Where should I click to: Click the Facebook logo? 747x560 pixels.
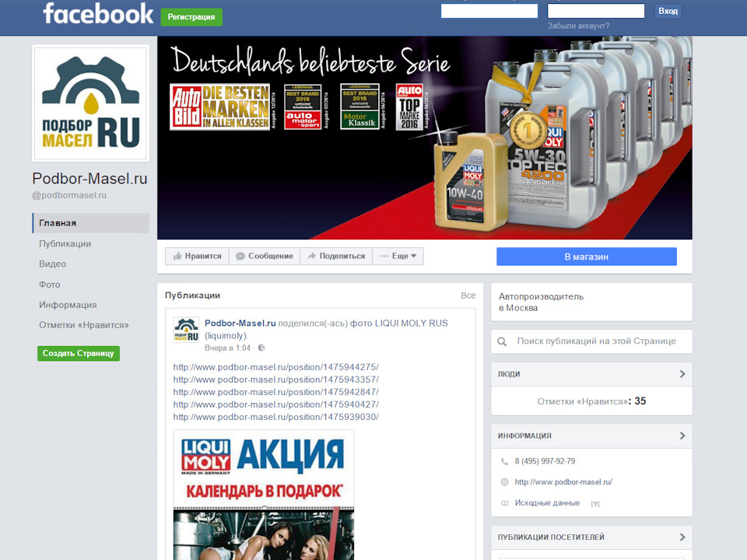point(97,13)
